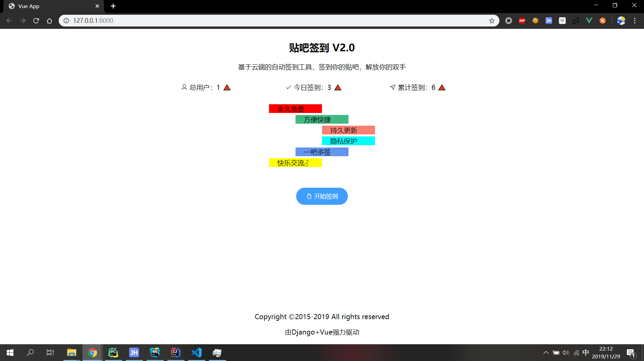Screen dimensions: 644x361
Task: Open PyCharm from the taskbar
Action: click(113, 353)
